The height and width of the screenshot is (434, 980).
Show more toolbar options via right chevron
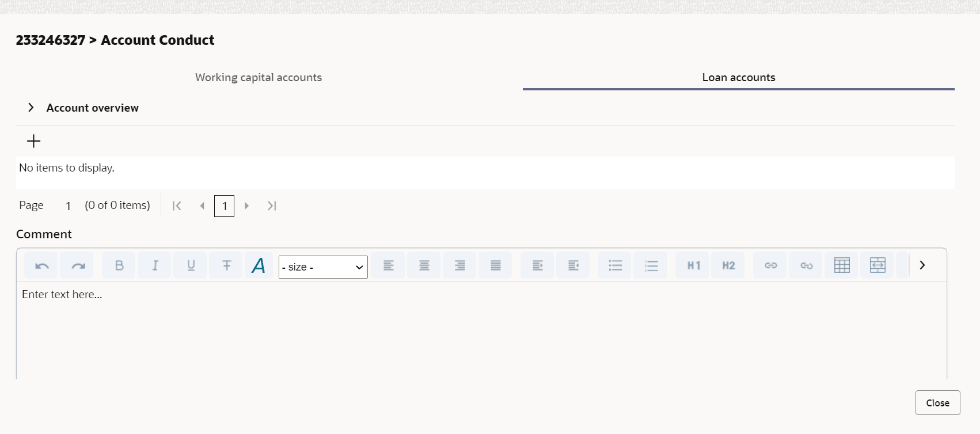click(922, 265)
